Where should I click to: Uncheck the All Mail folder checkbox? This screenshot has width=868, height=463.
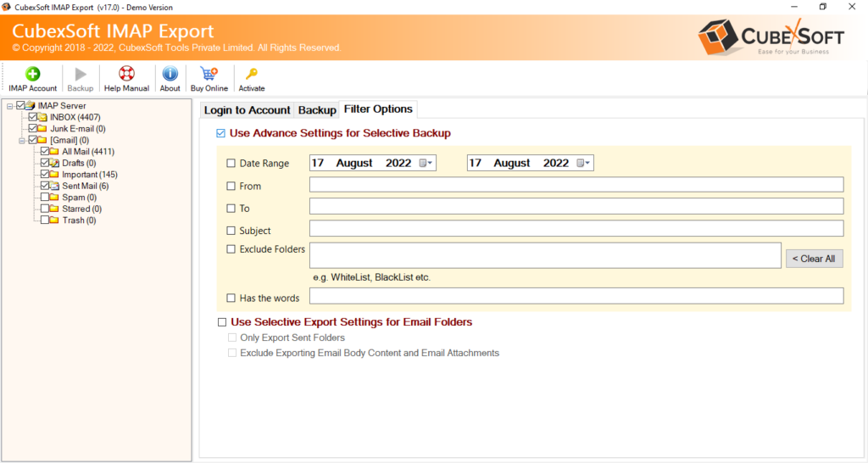click(x=45, y=151)
